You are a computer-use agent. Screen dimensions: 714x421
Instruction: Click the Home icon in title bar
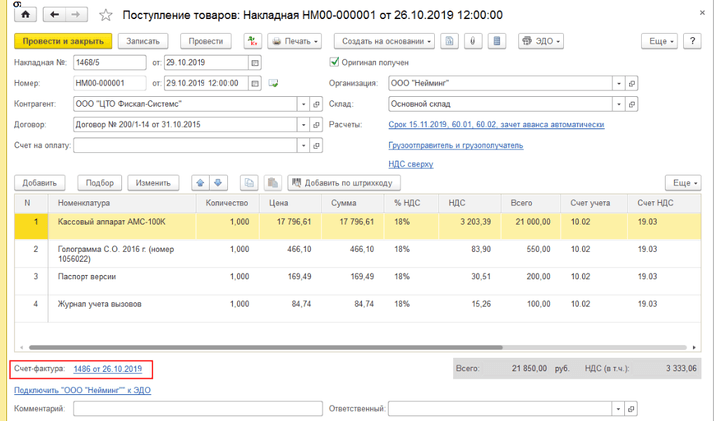pyautogui.click(x=25, y=15)
